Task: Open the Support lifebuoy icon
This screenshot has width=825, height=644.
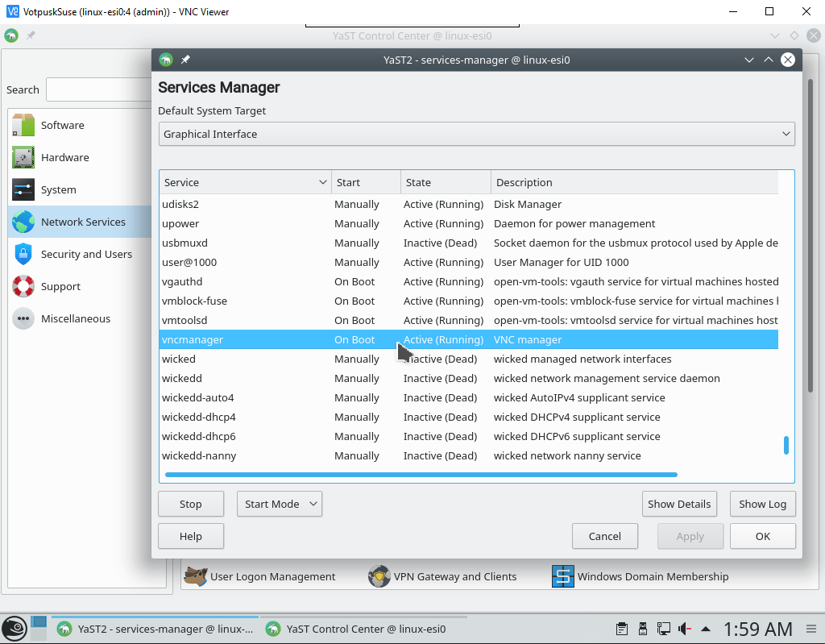Action: (23, 286)
